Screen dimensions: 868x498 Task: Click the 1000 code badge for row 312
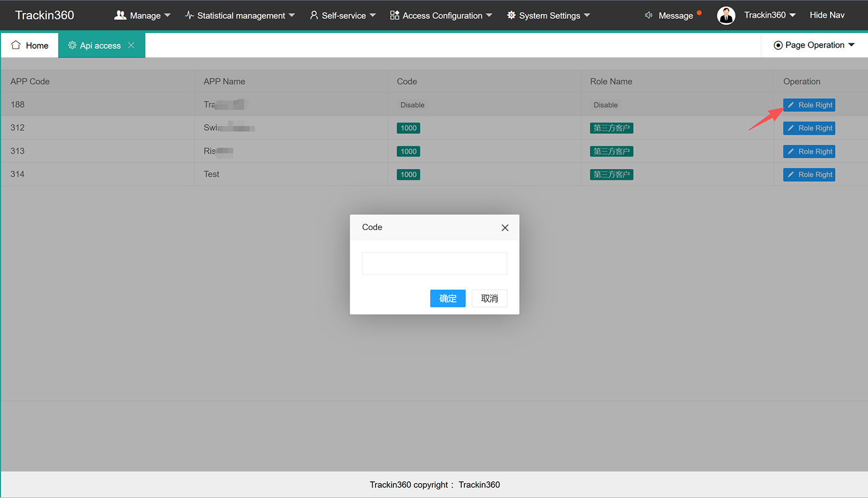tap(409, 128)
